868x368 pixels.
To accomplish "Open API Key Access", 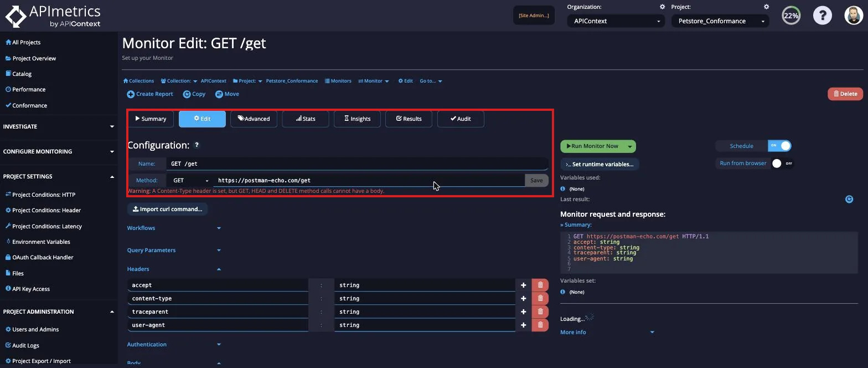I will point(27,289).
